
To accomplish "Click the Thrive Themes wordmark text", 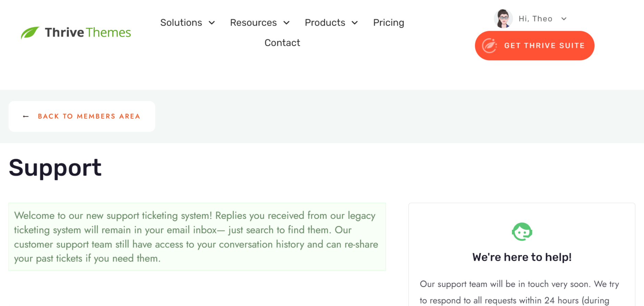I will coord(88,33).
